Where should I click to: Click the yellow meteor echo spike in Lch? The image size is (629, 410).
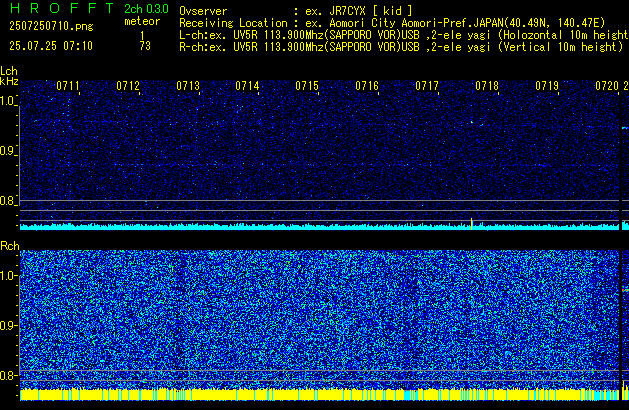point(471,224)
